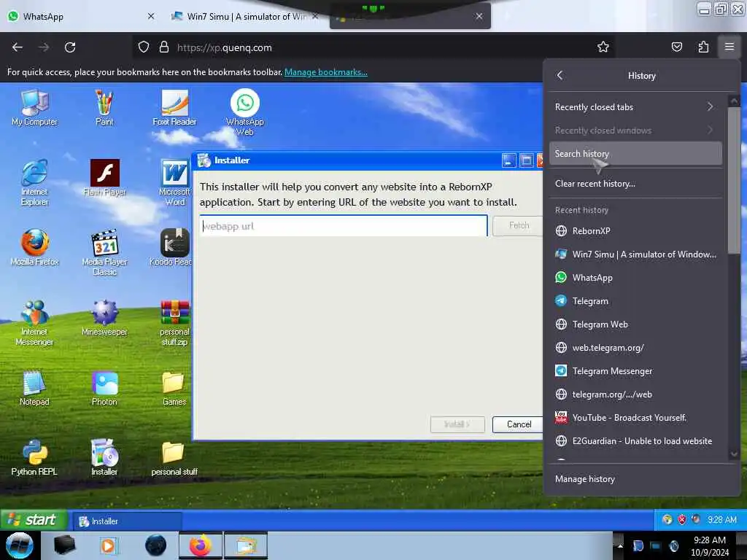Screen dimensions: 747x560
Task: Open Telegram Web history entry
Action: (635, 324)
